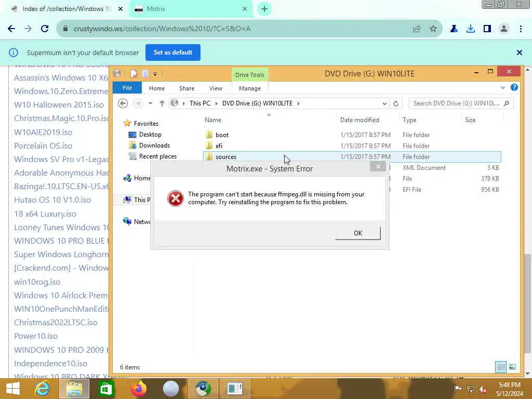Open Porcelain OS.iso link
Screen dimensions: 532x399
[x=43, y=145]
